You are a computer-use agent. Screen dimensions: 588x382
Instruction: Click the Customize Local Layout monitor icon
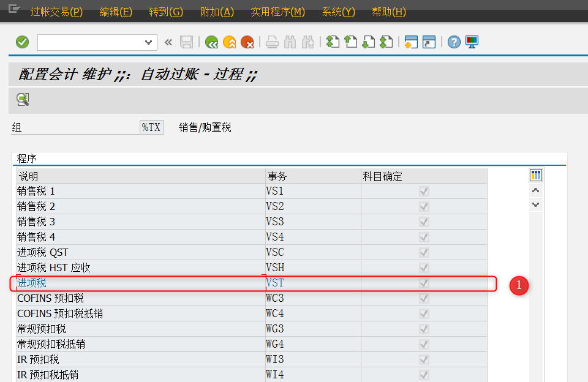[472, 42]
